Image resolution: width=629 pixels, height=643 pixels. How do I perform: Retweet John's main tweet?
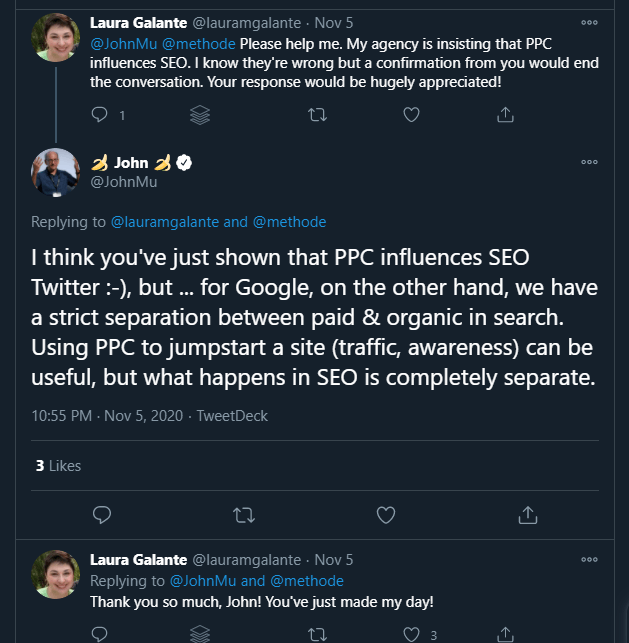pyautogui.click(x=243, y=515)
